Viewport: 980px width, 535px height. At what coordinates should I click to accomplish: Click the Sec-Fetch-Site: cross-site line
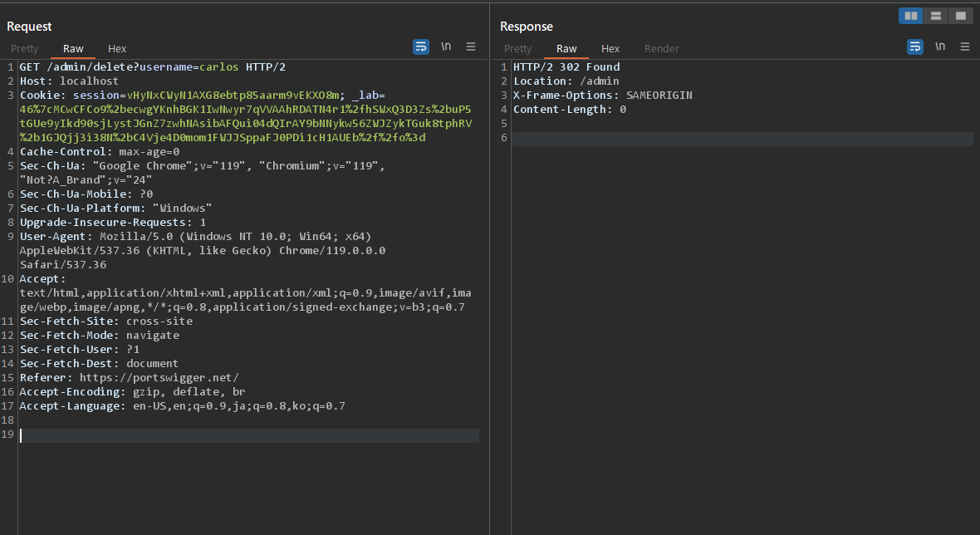click(x=106, y=321)
